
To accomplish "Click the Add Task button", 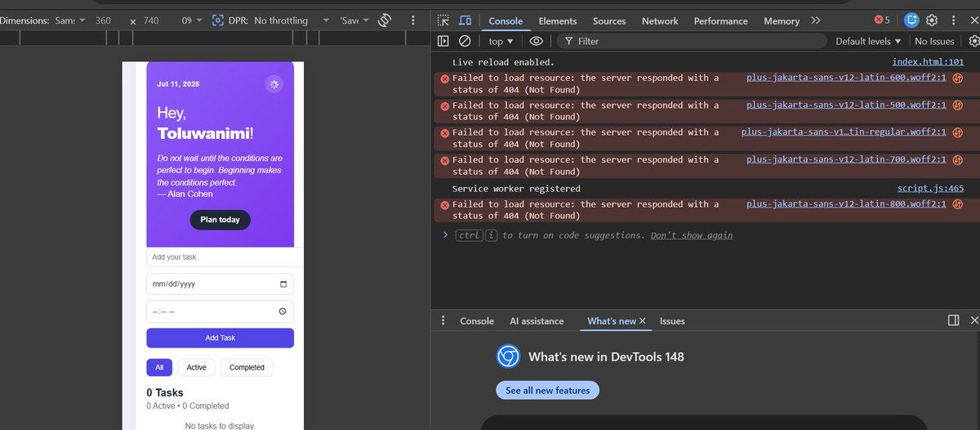I will point(220,338).
